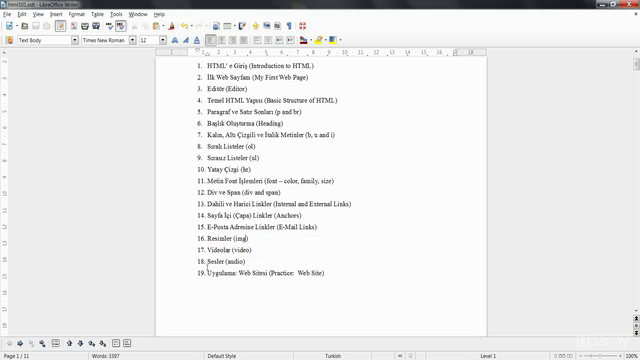Click the Insert Table icon
Viewport: 640px width, 360px height.
click(x=227, y=26)
